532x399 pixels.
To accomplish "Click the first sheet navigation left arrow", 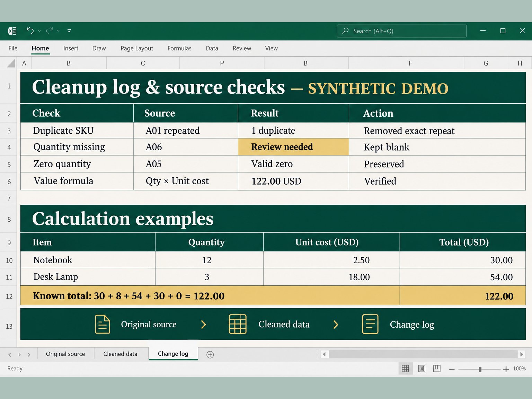I will [10, 354].
